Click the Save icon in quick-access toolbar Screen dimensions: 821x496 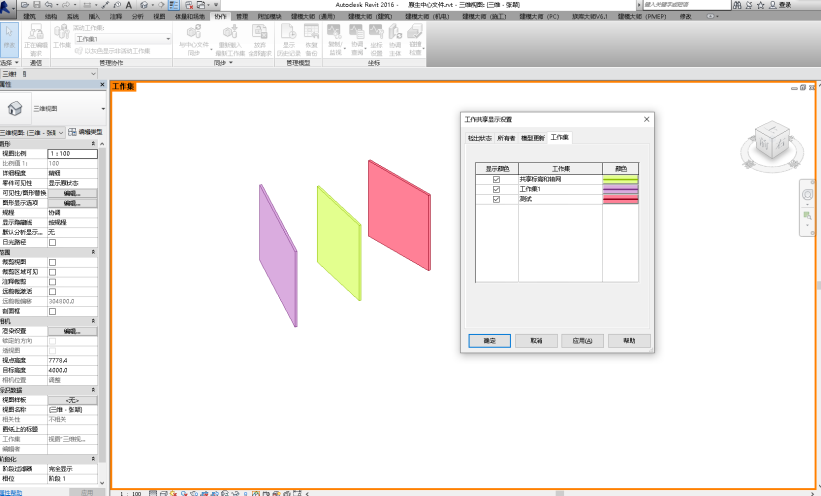click(x=37, y=5)
